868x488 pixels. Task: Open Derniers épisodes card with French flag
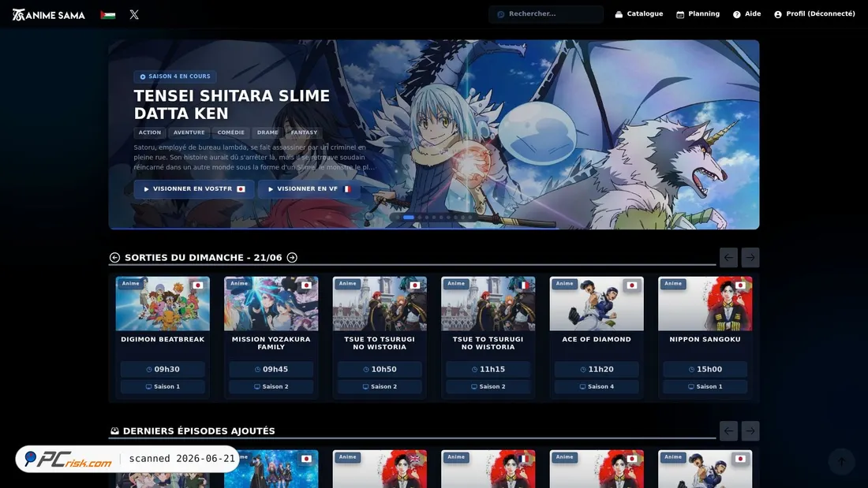(488, 469)
